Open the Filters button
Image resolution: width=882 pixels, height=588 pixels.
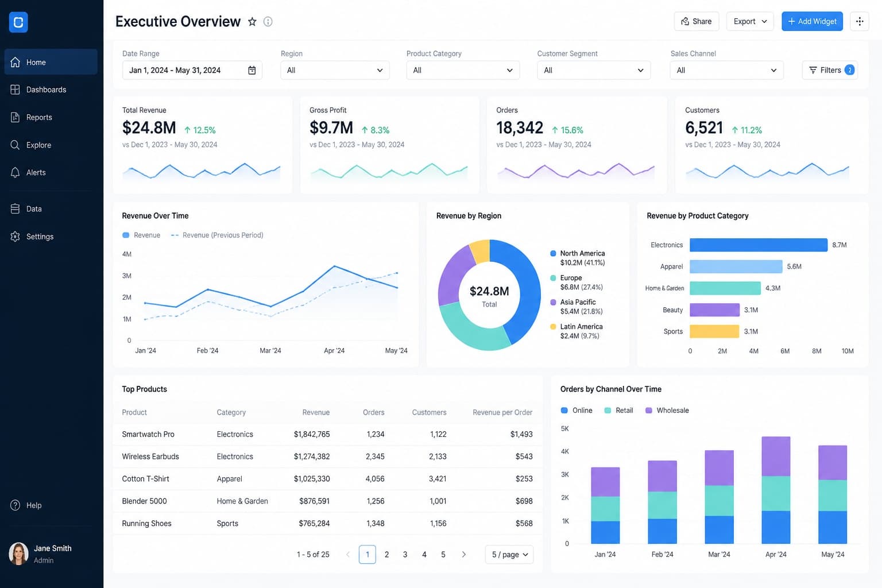point(830,70)
